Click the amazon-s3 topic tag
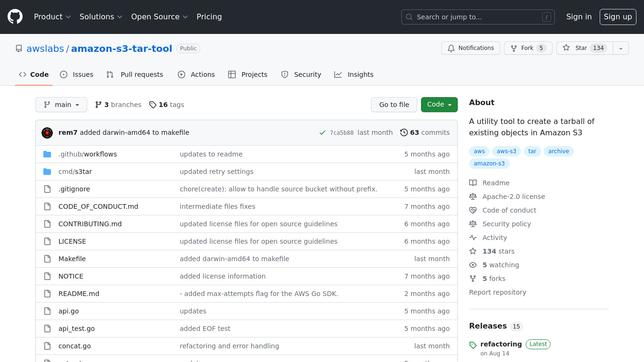Viewport: 644px width, 362px height. pos(489,164)
